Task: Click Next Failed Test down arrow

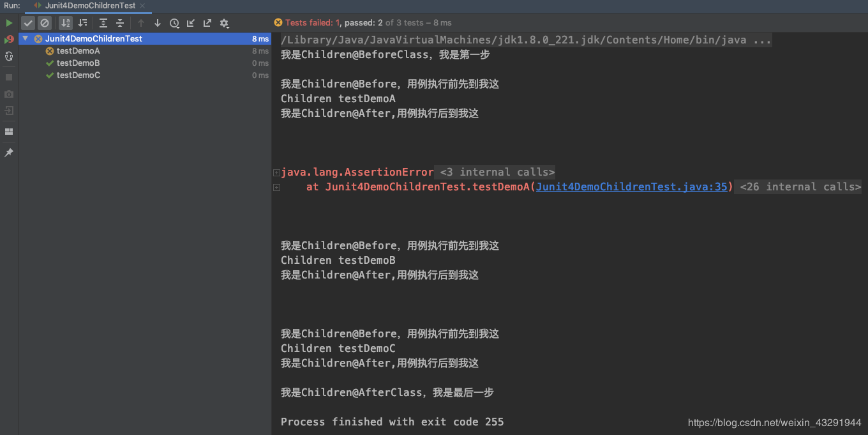Action: (x=158, y=23)
